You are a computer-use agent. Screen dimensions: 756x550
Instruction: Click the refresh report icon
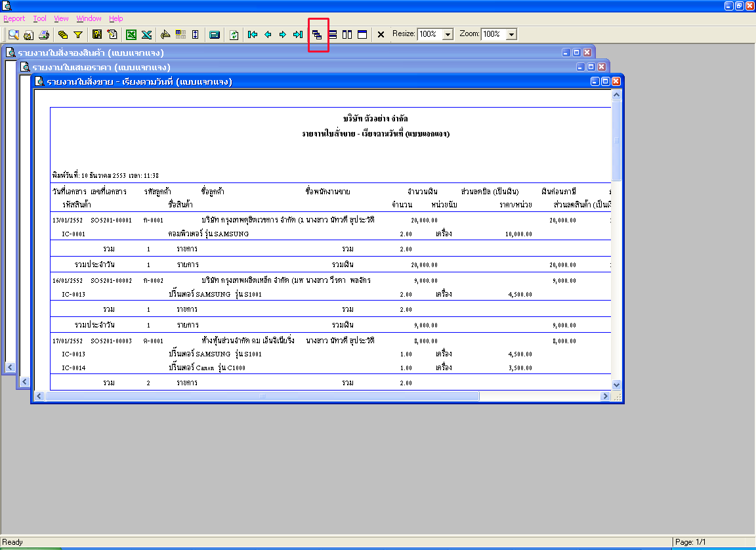point(234,34)
